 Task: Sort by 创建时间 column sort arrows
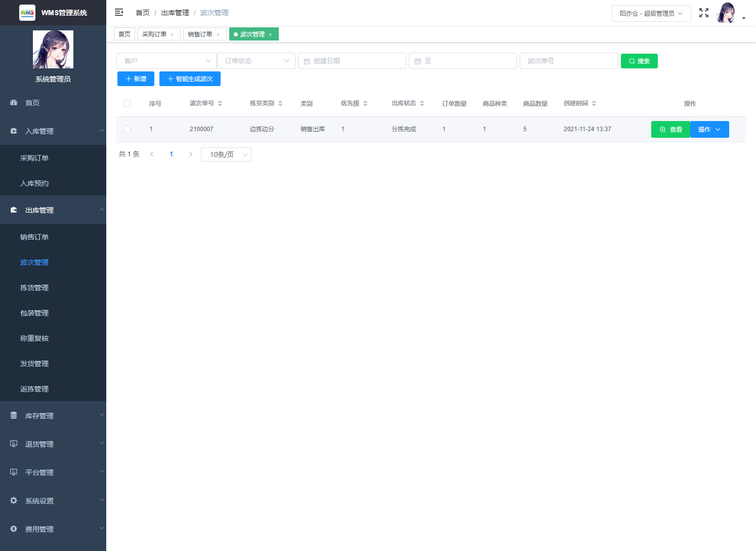click(x=594, y=103)
